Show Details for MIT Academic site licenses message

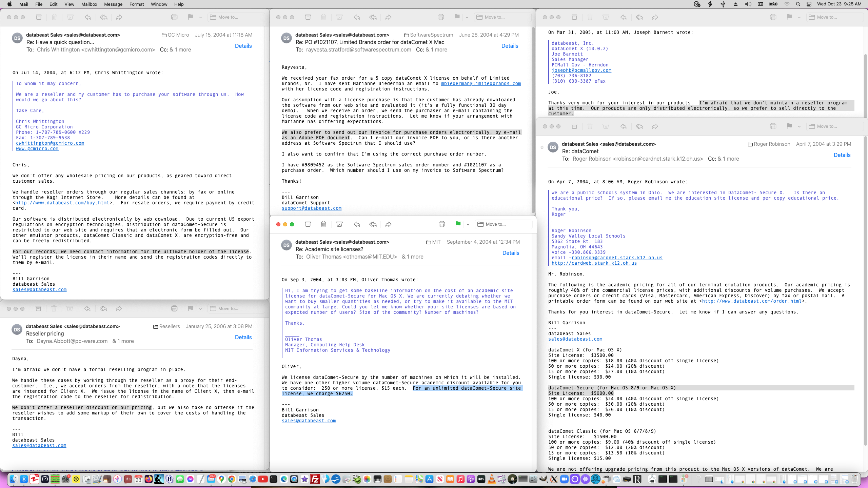(x=511, y=253)
